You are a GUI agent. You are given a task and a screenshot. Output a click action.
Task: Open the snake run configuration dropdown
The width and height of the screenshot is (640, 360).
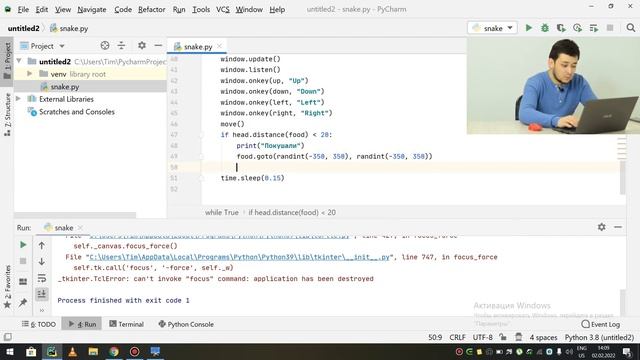coord(492,28)
